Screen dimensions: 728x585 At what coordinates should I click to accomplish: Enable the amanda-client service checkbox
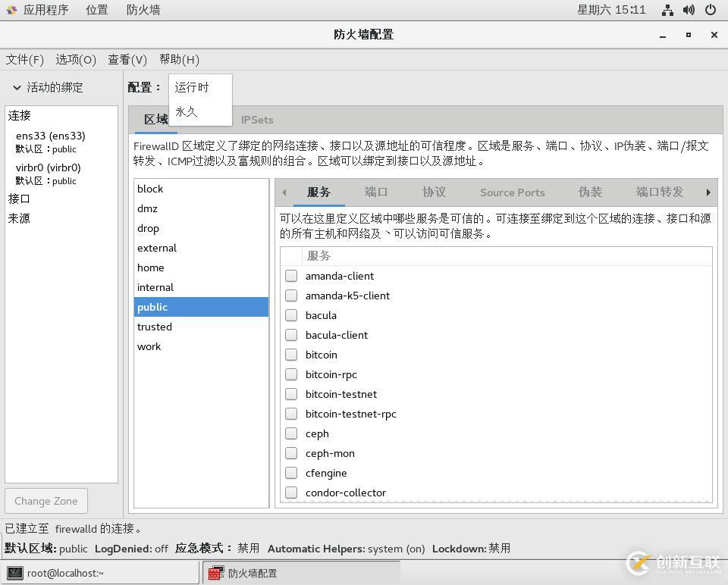coord(291,276)
